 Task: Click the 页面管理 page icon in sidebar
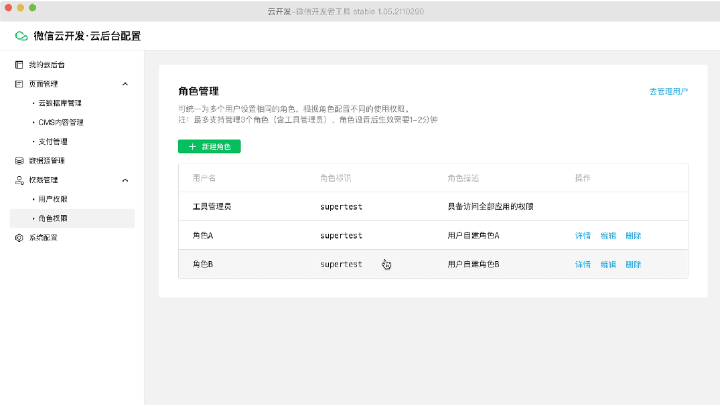coord(19,84)
